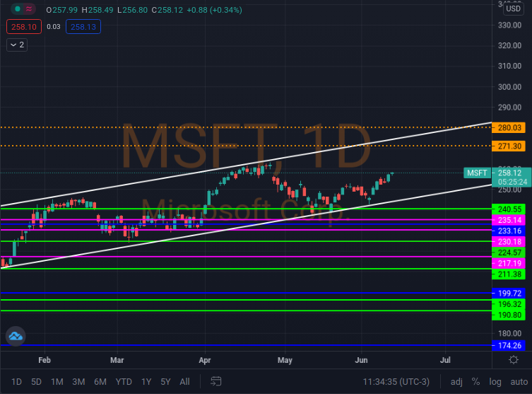Open timezone menu at 11:34:35 (UTC-3)
Viewport: 532px width, 394px height.
[396, 381]
